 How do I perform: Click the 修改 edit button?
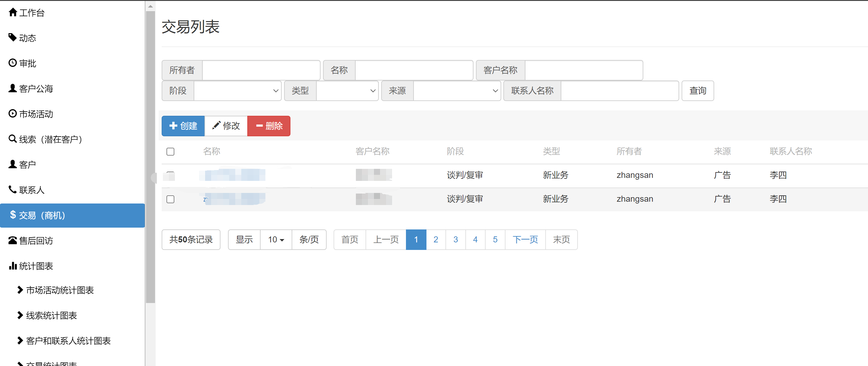226,126
